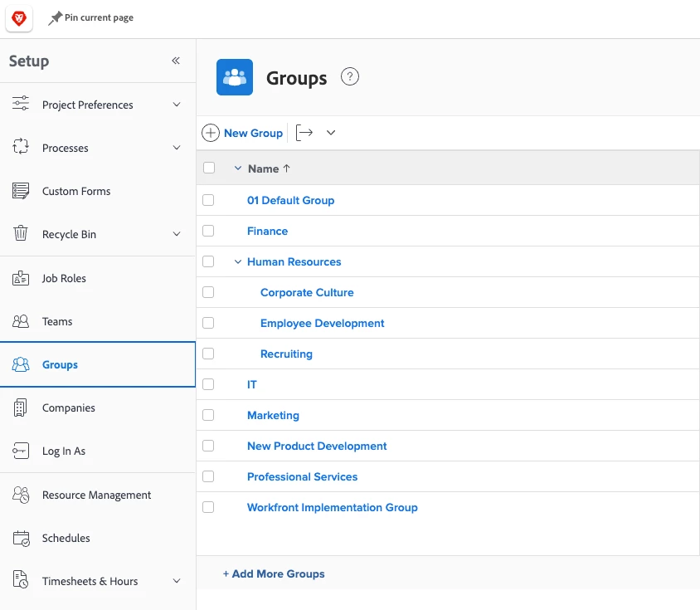Open the Finance group link

(267, 231)
